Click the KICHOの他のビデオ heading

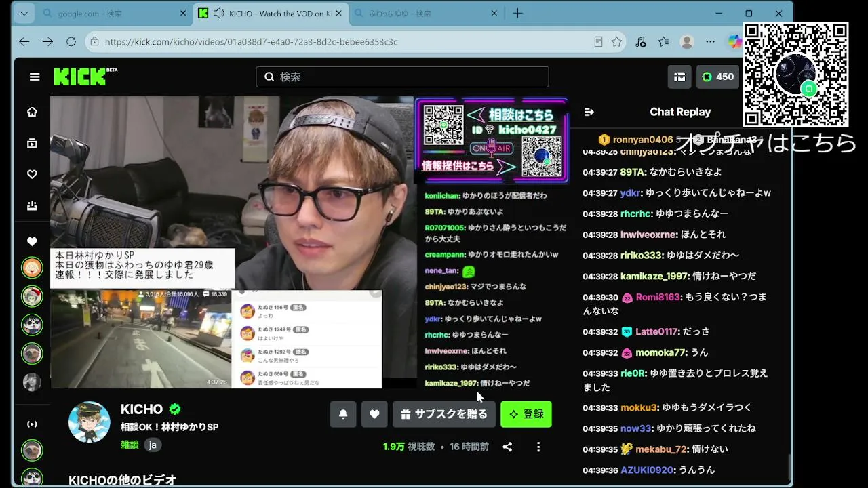(123, 480)
